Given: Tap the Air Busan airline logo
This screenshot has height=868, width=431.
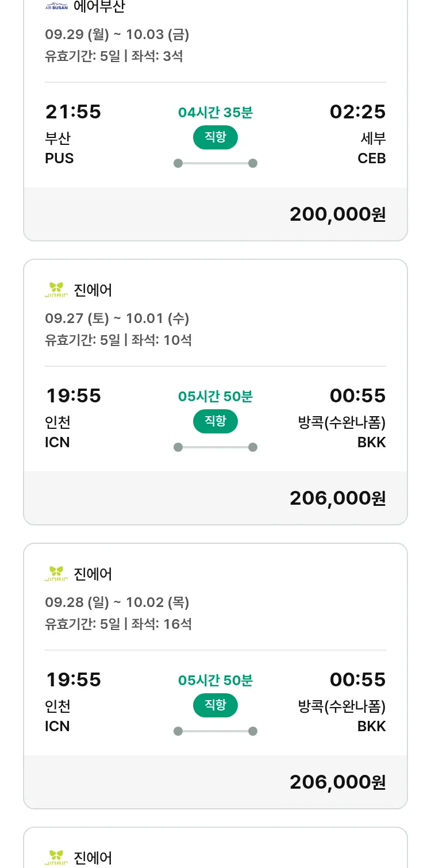Looking at the screenshot, I should coord(56,7).
